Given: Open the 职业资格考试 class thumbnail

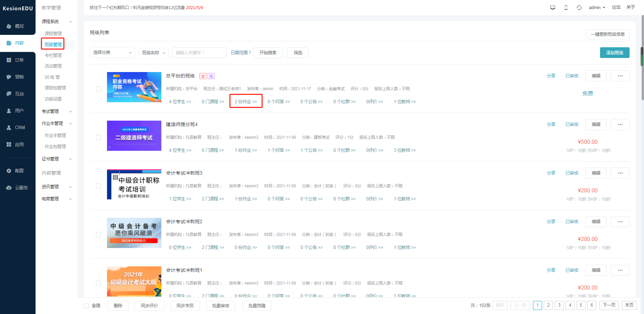Looking at the screenshot, I should coord(134,87).
